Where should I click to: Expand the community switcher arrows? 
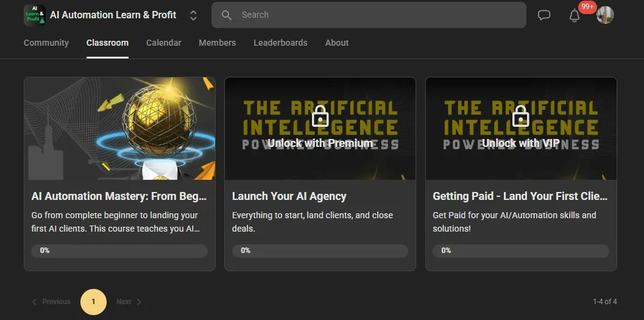[x=193, y=15]
